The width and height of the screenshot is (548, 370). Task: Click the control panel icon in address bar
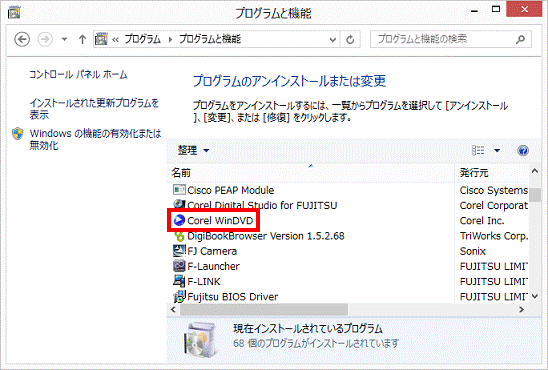(101, 39)
